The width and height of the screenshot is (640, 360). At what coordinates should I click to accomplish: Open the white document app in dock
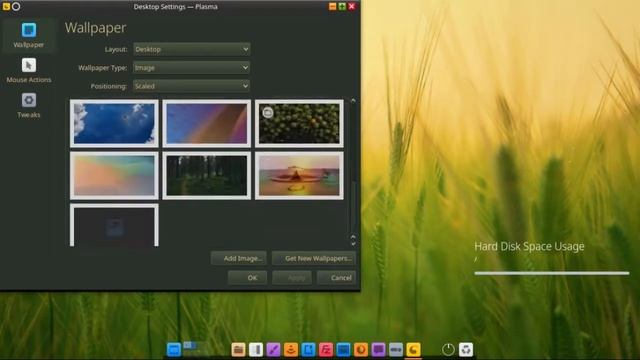click(x=256, y=349)
